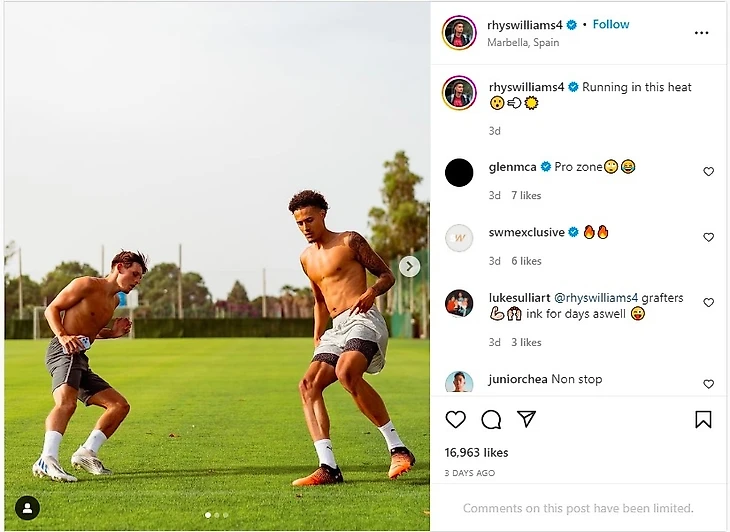The height and width of the screenshot is (532, 730).
Task: Like swmexclusive's comment
Action: [x=708, y=238]
